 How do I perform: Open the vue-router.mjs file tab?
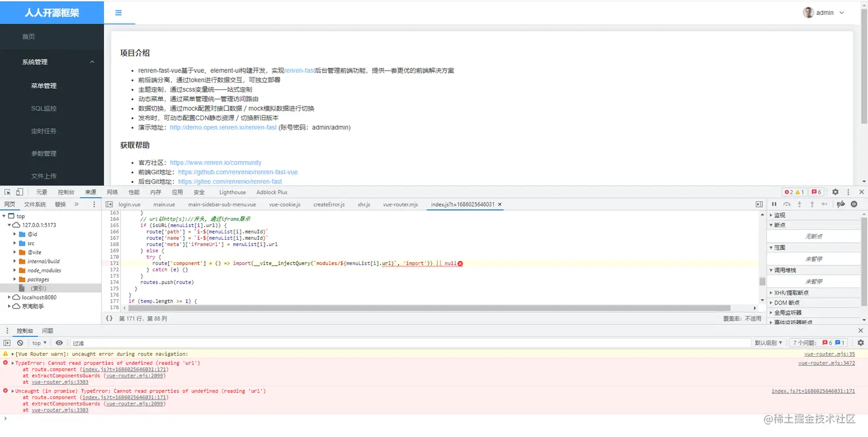click(x=401, y=204)
